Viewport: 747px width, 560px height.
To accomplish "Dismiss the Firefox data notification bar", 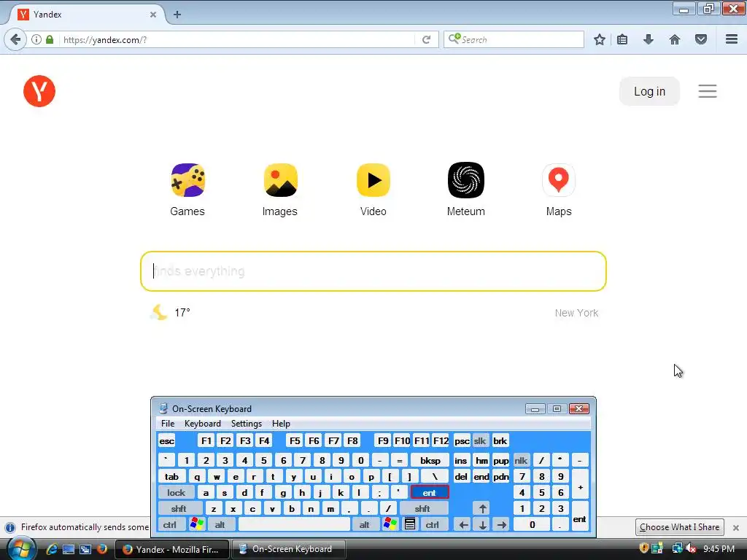I will click(736, 528).
